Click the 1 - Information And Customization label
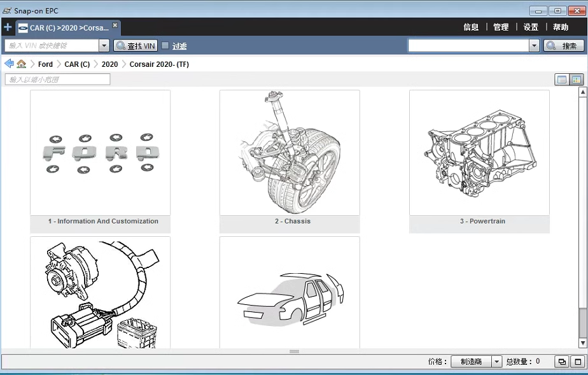 (x=103, y=222)
